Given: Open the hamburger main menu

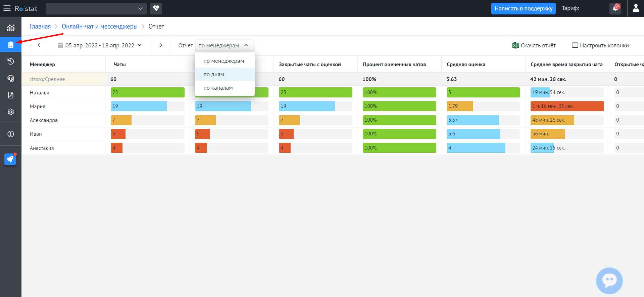Looking at the screenshot, I should 7,8.
